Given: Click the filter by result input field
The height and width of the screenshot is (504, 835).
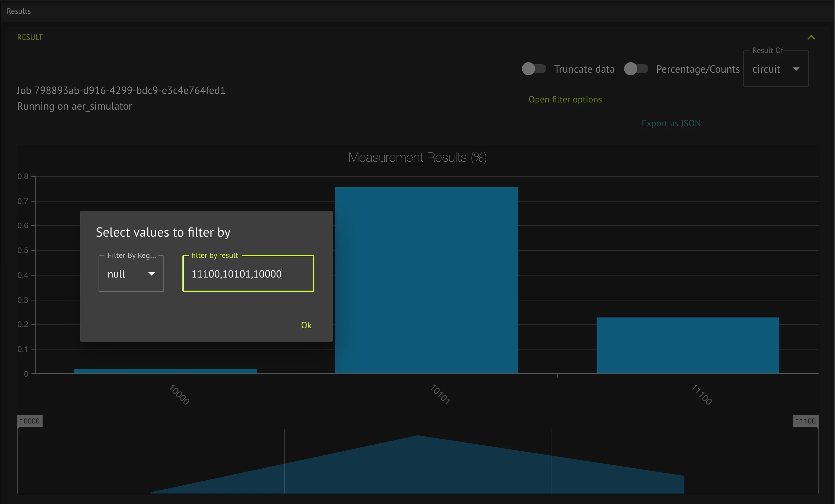Looking at the screenshot, I should [x=248, y=274].
